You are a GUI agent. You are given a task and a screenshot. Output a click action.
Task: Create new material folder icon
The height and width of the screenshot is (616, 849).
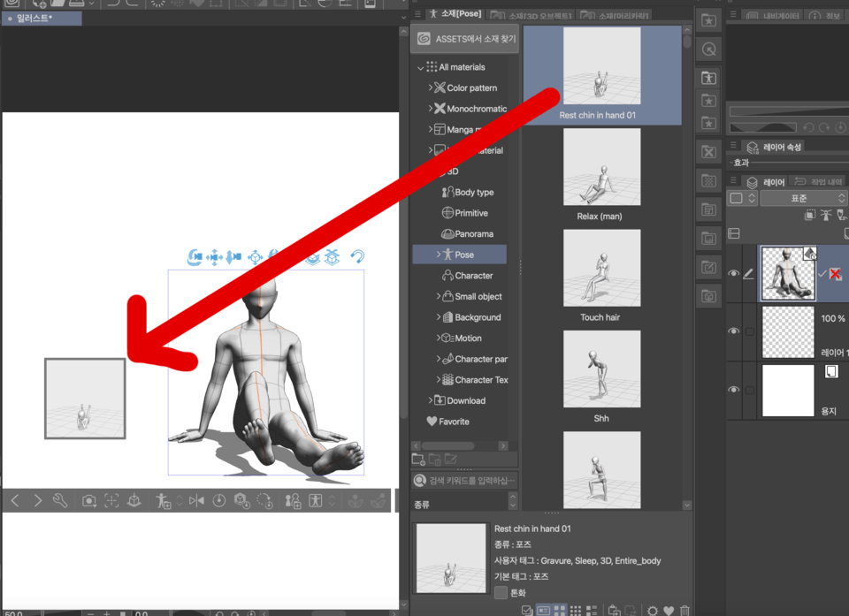pyautogui.click(x=418, y=460)
